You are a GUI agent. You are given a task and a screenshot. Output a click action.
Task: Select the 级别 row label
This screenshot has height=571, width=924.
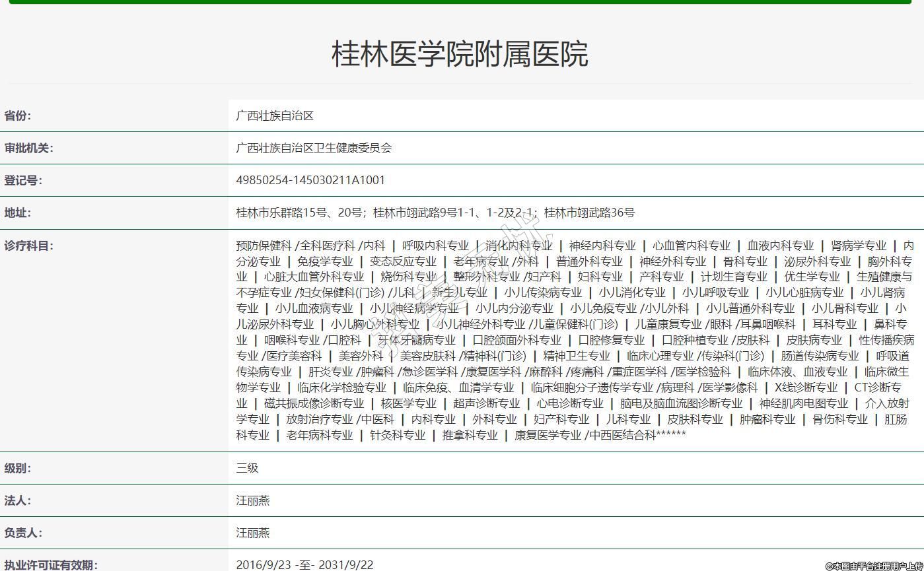18,468
